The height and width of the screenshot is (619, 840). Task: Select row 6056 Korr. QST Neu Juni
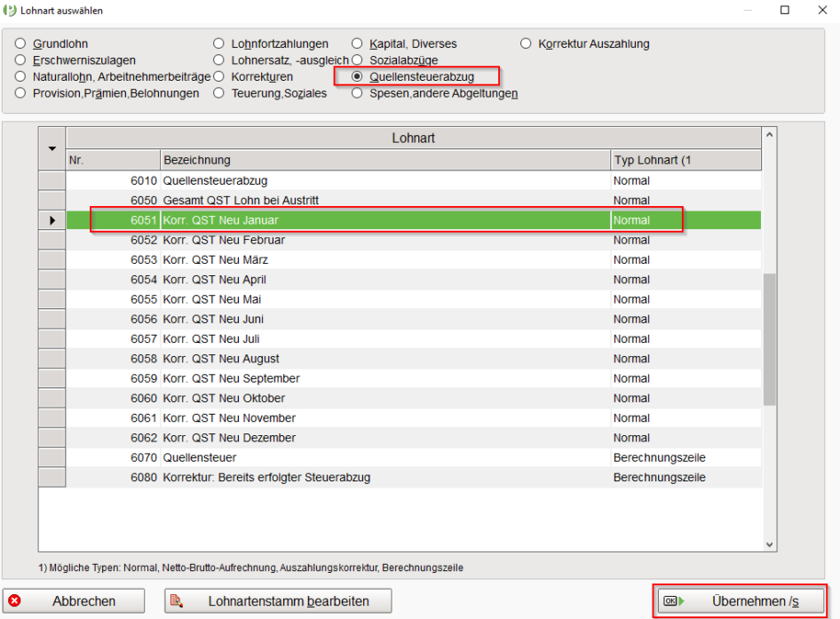click(413, 320)
